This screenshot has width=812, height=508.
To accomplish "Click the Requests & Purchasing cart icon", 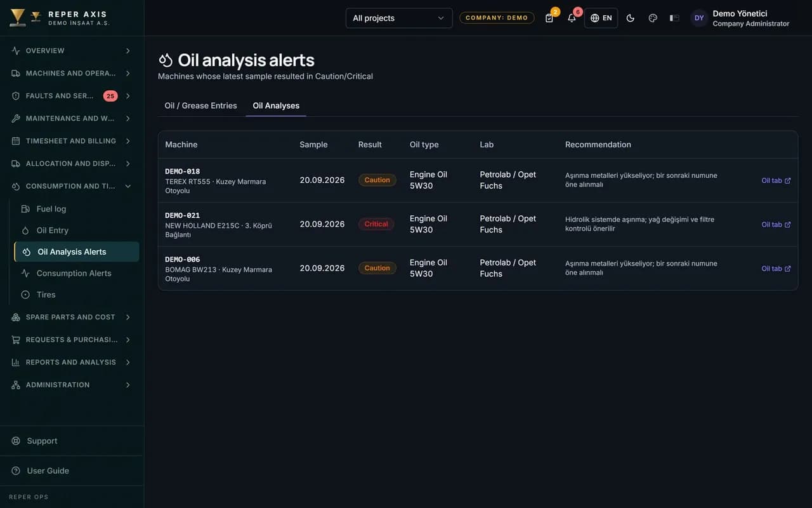I will click(x=16, y=340).
